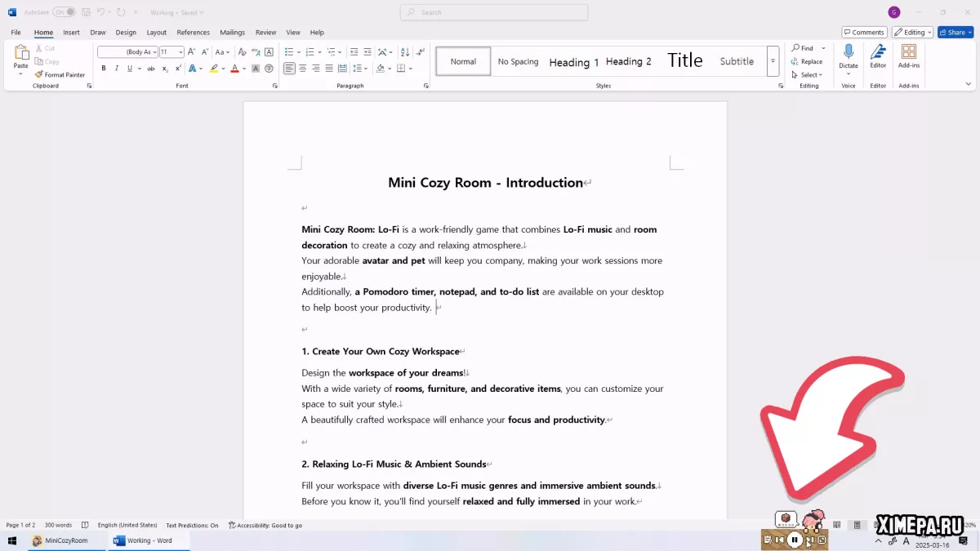Open the Editing mode dropdown
Screen dimensions: 980x551
(912, 33)
